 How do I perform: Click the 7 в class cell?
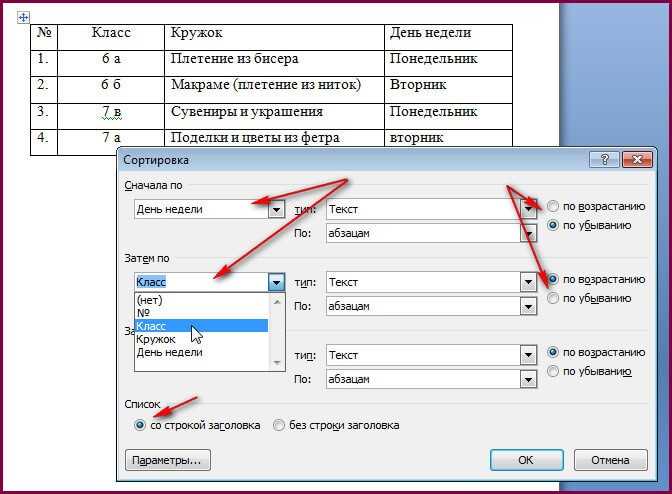click(x=111, y=116)
